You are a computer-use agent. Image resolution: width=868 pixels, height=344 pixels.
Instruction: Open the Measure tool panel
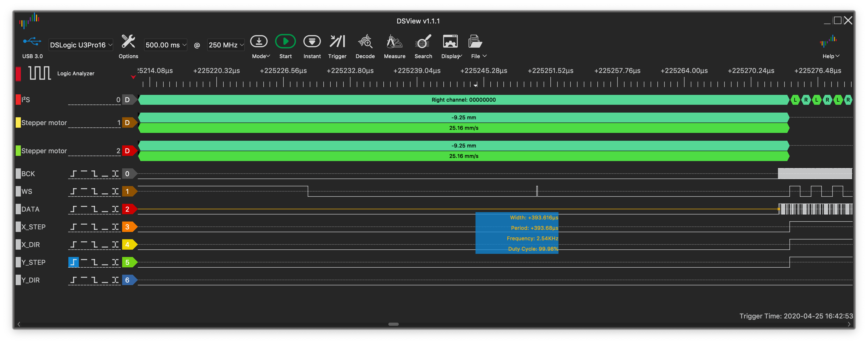tap(394, 42)
